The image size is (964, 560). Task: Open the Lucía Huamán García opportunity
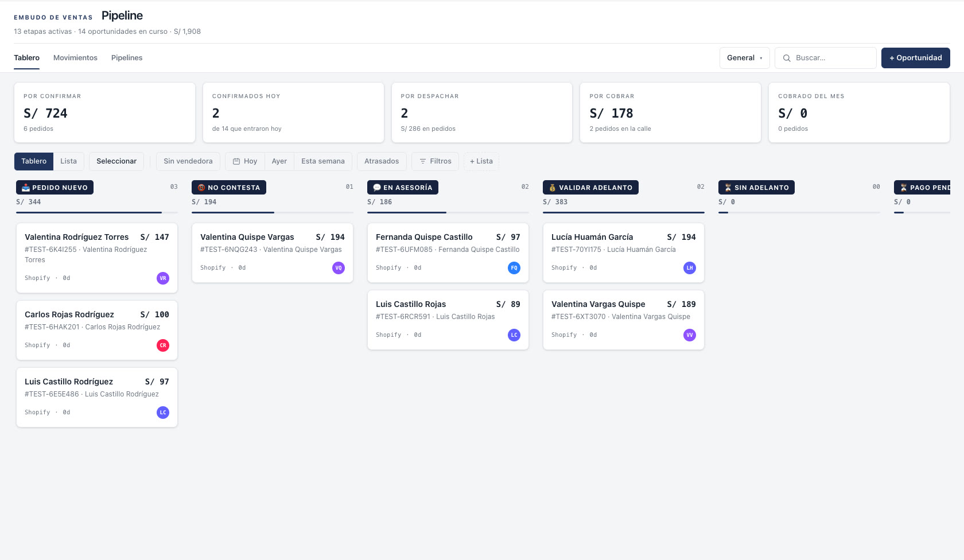click(x=624, y=253)
